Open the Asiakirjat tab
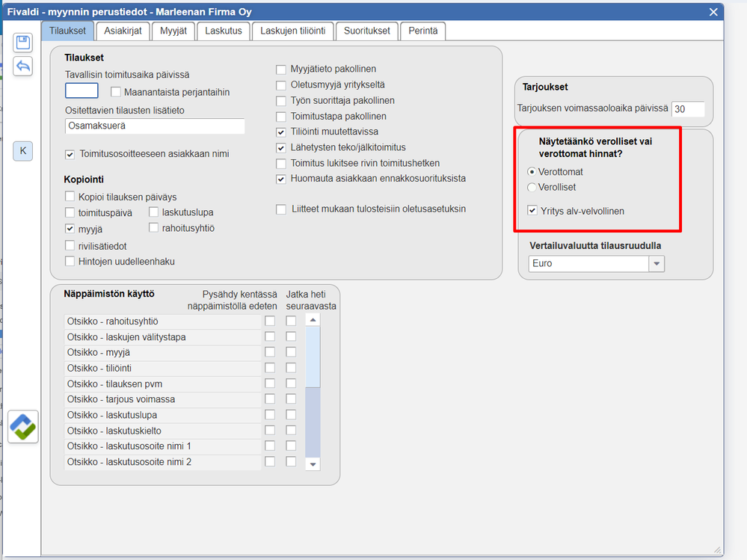The image size is (747, 560). click(123, 31)
